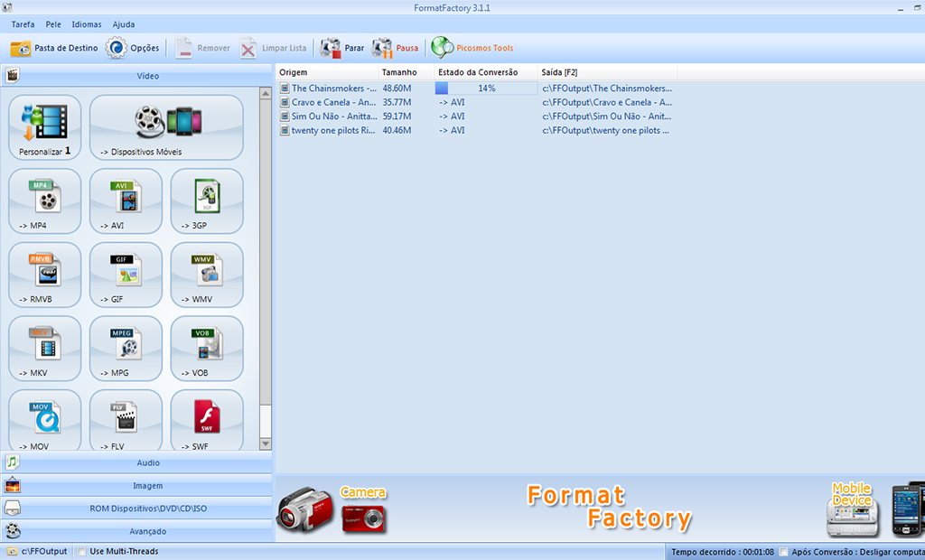
Task: Open Opções settings
Action: coord(132,49)
